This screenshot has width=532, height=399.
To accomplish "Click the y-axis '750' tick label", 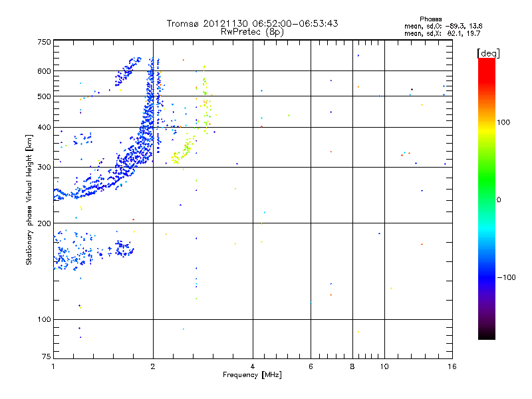I will [x=44, y=42].
